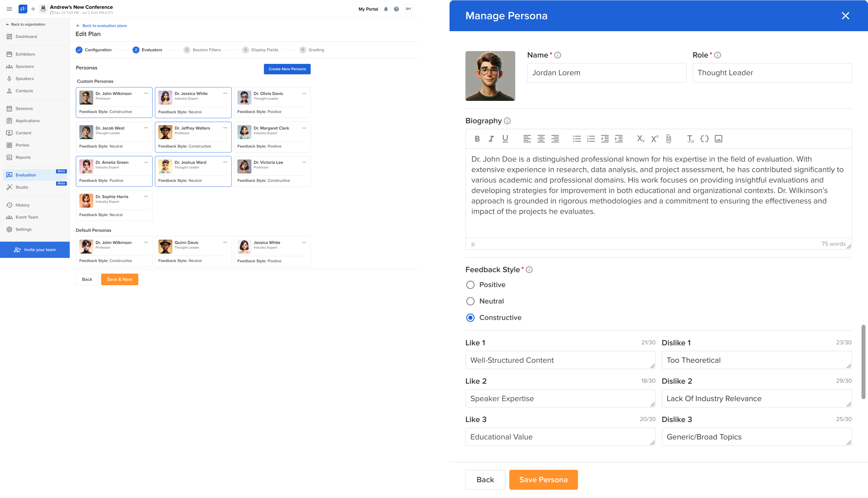Click the attachment paperclip icon
The height and width of the screenshot is (498, 868).
click(668, 139)
